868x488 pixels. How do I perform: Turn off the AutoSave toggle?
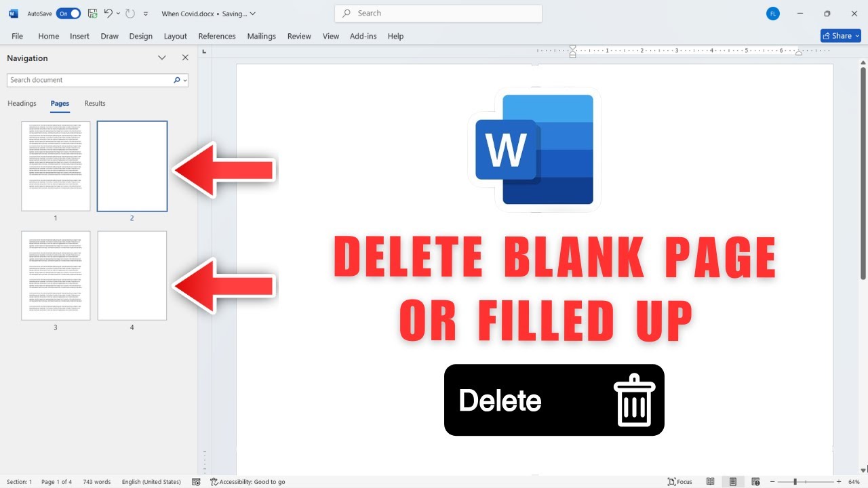click(x=68, y=14)
